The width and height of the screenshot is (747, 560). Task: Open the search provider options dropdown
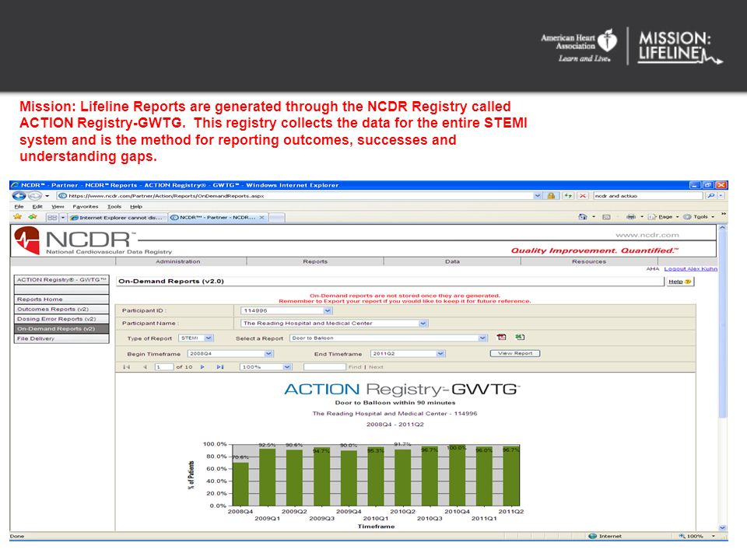click(x=721, y=196)
